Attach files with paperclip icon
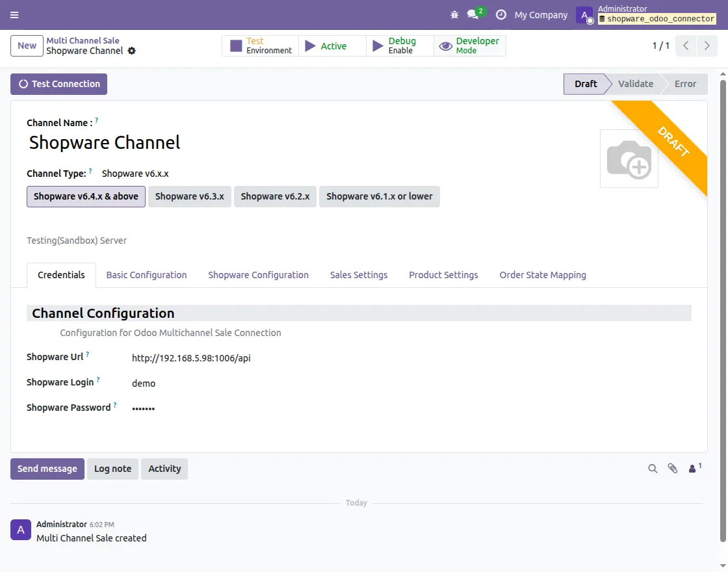728x572 pixels. pyautogui.click(x=672, y=469)
